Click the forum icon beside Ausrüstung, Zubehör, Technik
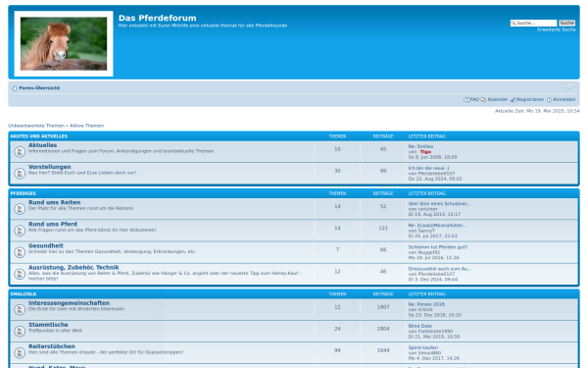588x368 pixels. (x=20, y=274)
